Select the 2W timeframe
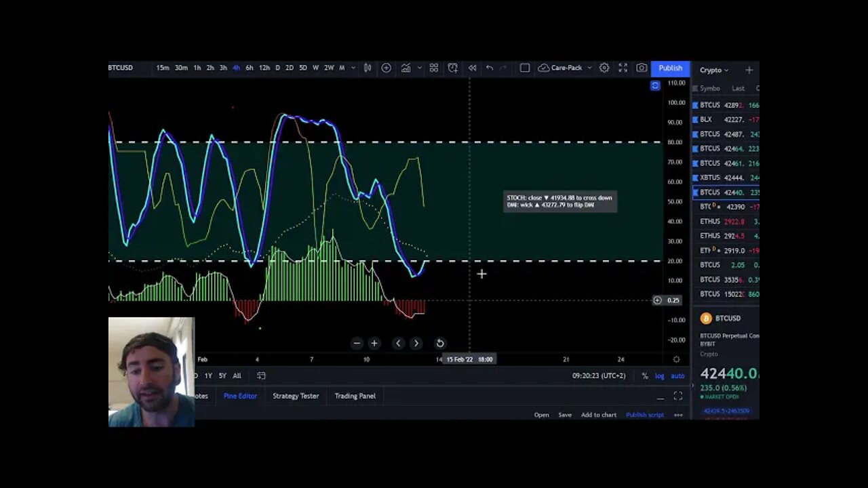The width and height of the screenshot is (868, 488). tap(328, 68)
